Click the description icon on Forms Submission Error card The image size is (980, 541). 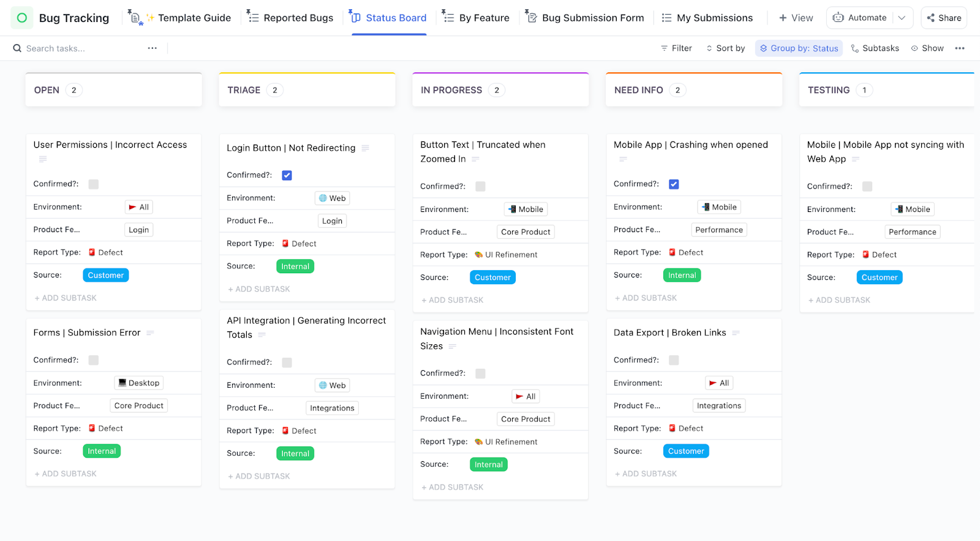150,333
